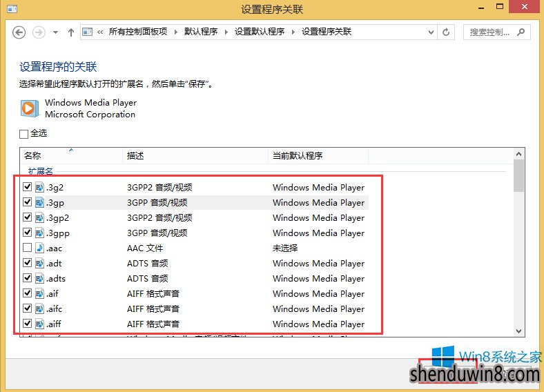Click the Back navigation arrow
This screenshot has width=544, height=392.
pyautogui.click(x=19, y=32)
